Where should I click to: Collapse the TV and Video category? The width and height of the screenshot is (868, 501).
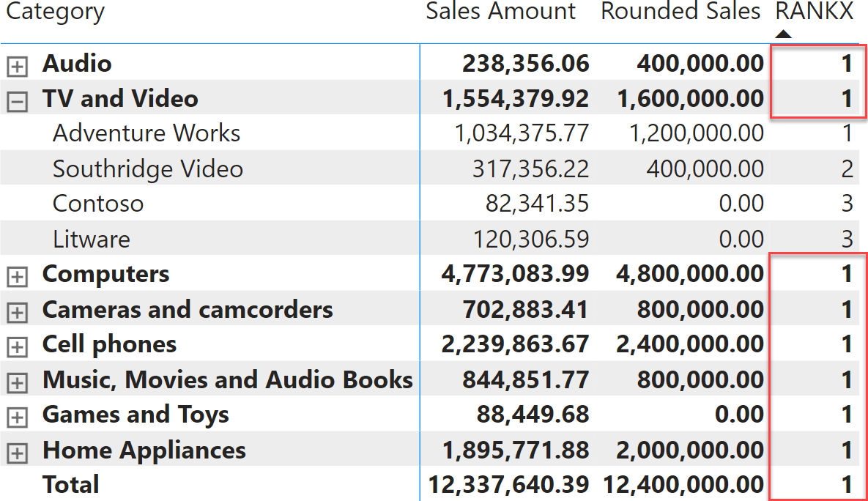coord(17,101)
